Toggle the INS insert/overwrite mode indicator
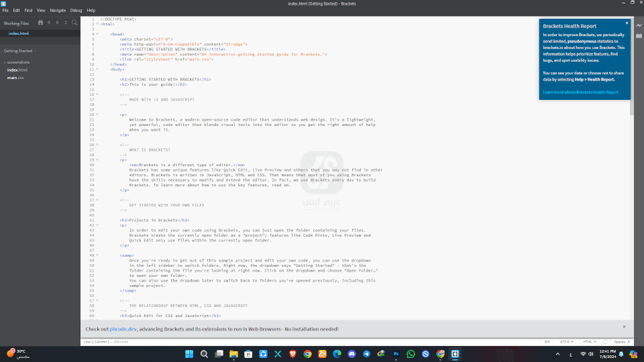 point(547,342)
